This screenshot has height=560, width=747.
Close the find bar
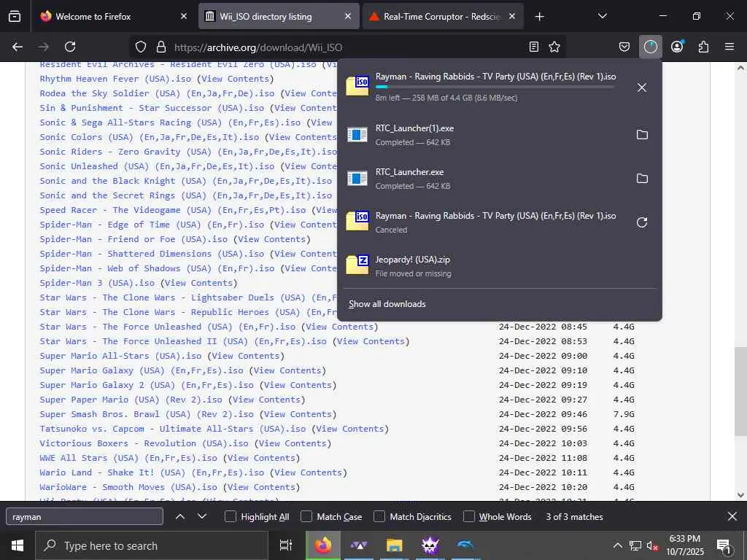[732, 516]
